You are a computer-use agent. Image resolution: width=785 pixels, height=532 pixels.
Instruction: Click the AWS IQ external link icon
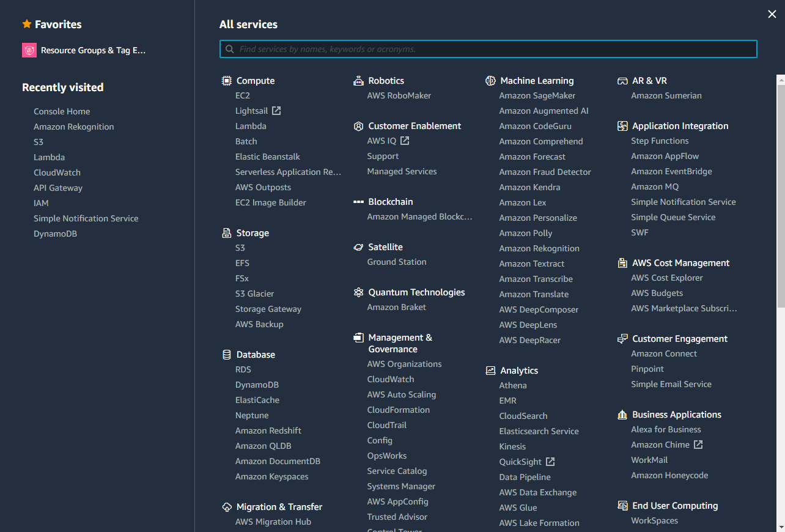coord(405,141)
